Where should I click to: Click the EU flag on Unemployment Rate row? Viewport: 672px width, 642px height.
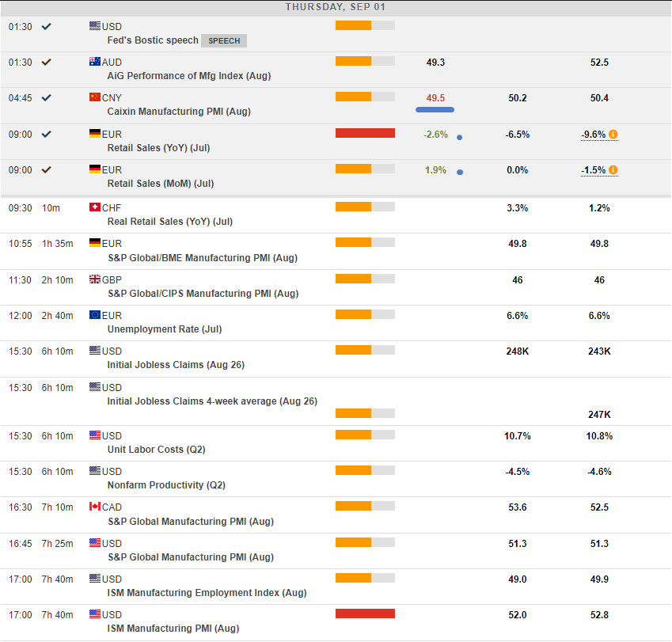95,315
